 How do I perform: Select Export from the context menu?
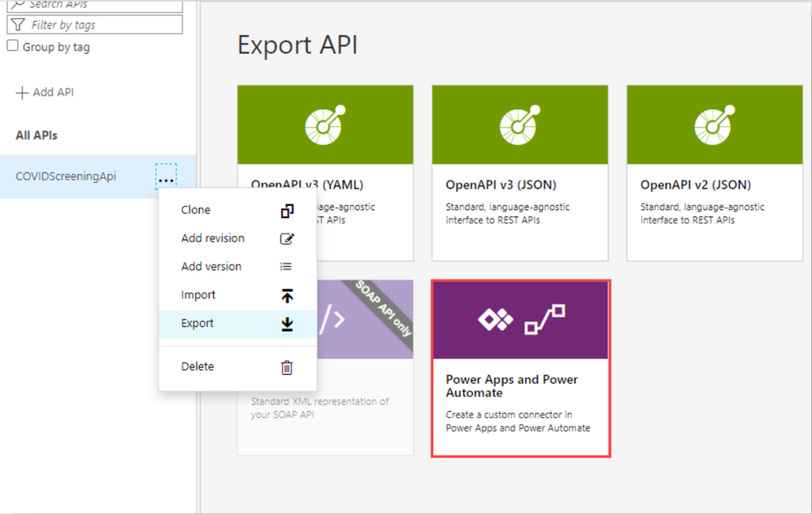click(237, 324)
